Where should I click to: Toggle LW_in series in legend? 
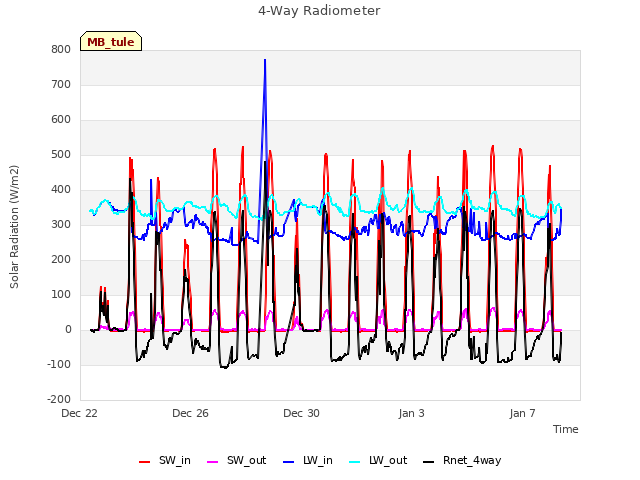(x=308, y=460)
